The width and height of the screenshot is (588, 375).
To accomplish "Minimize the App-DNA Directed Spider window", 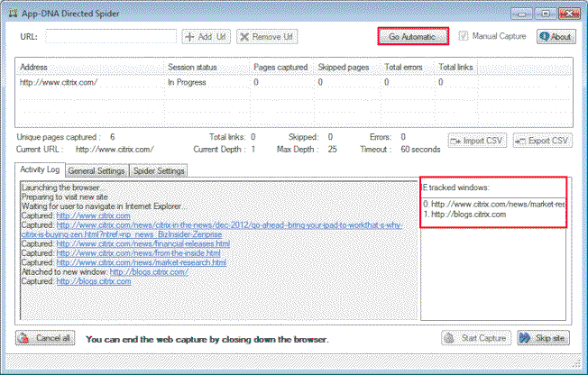I will pyautogui.click(x=521, y=14).
